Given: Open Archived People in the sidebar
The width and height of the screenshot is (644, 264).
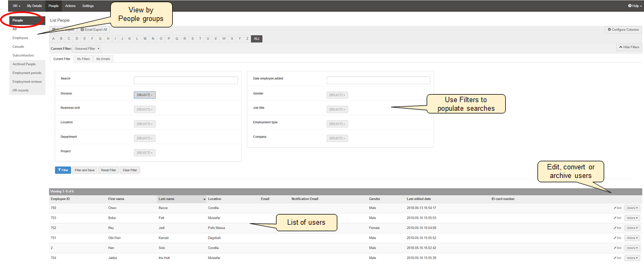Looking at the screenshot, I should [x=24, y=64].
